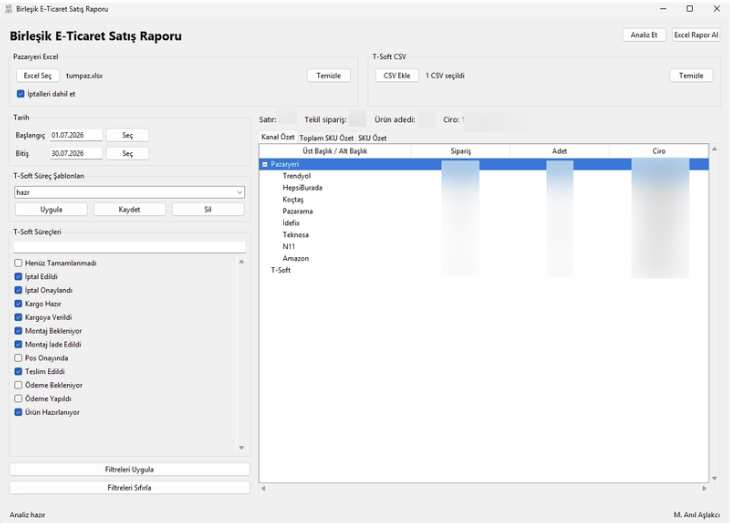Click Filtreleri Uygula button
This screenshot has height=523, width=730.
(x=129, y=469)
